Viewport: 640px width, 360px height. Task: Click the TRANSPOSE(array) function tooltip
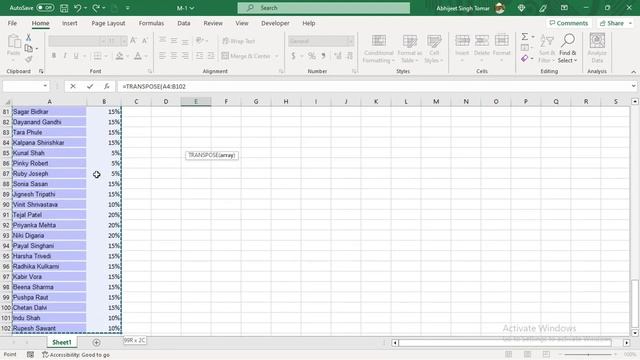coord(212,156)
